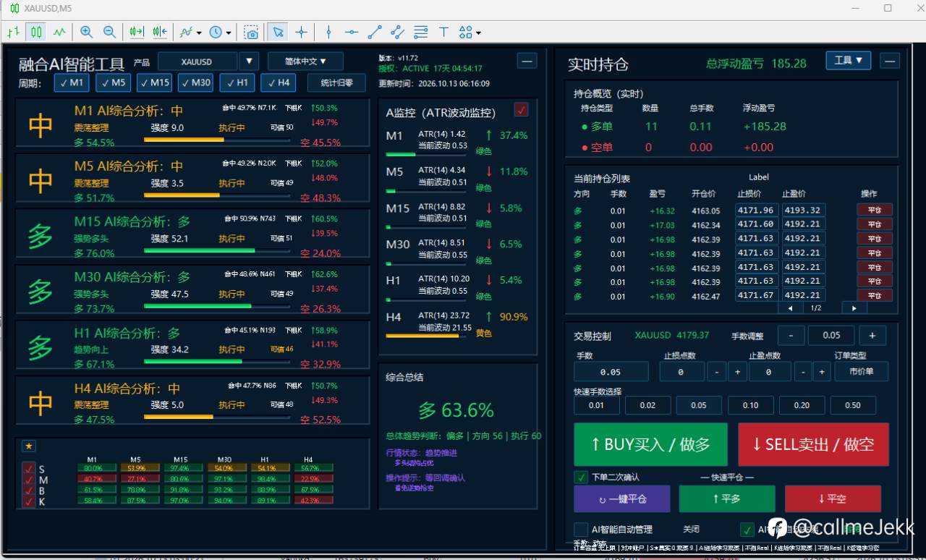
Task: Toggle the ATR monitor red checkbox
Action: click(521, 110)
